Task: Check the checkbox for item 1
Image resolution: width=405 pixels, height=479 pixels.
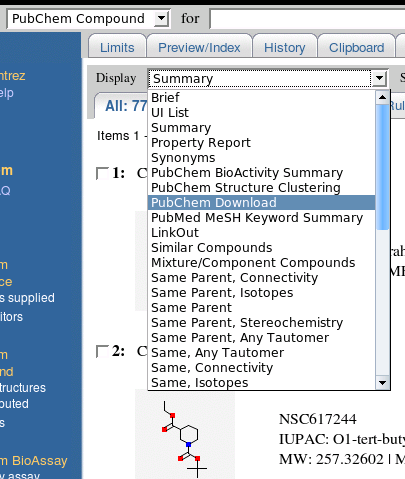Action: [102, 173]
